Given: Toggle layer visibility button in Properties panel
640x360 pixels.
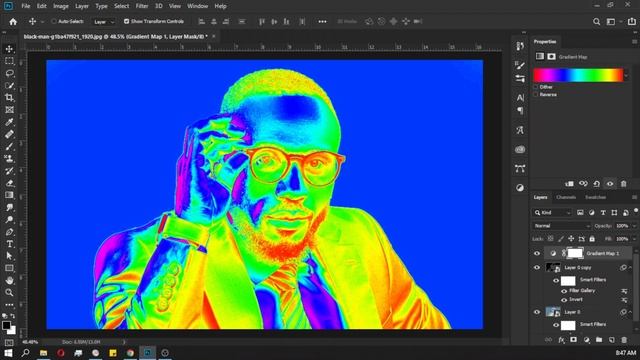Looking at the screenshot, I should click(x=610, y=184).
